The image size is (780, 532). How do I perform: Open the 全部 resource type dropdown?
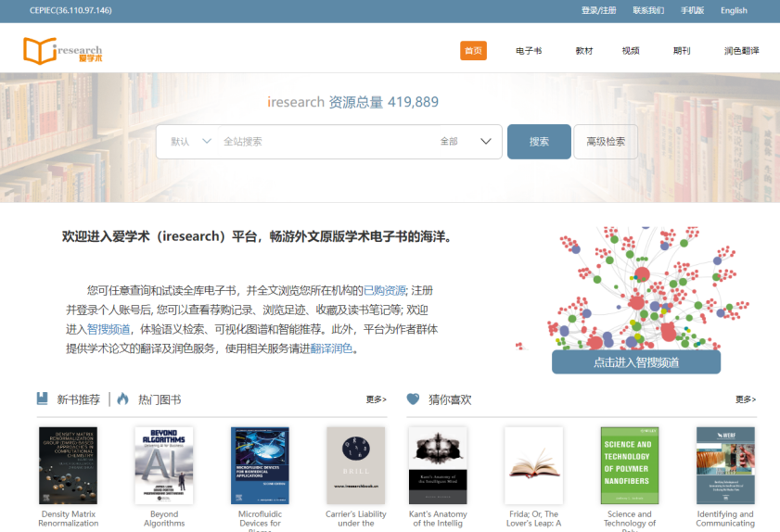click(x=466, y=142)
